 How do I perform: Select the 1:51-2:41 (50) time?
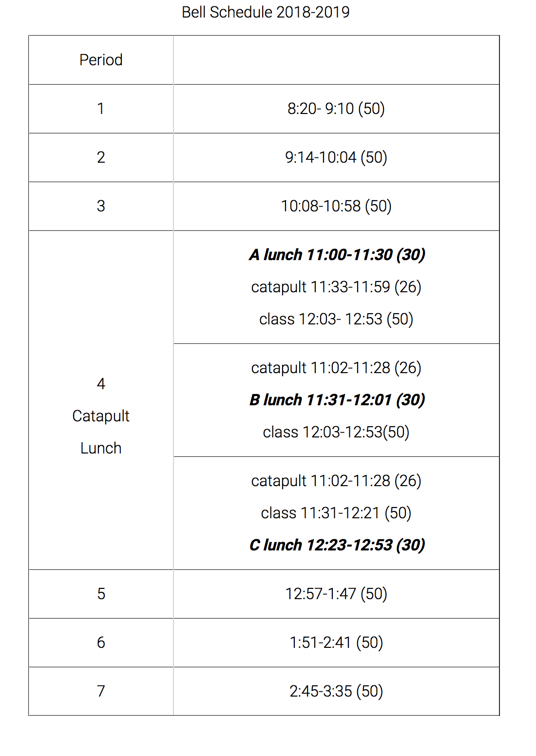(x=336, y=643)
